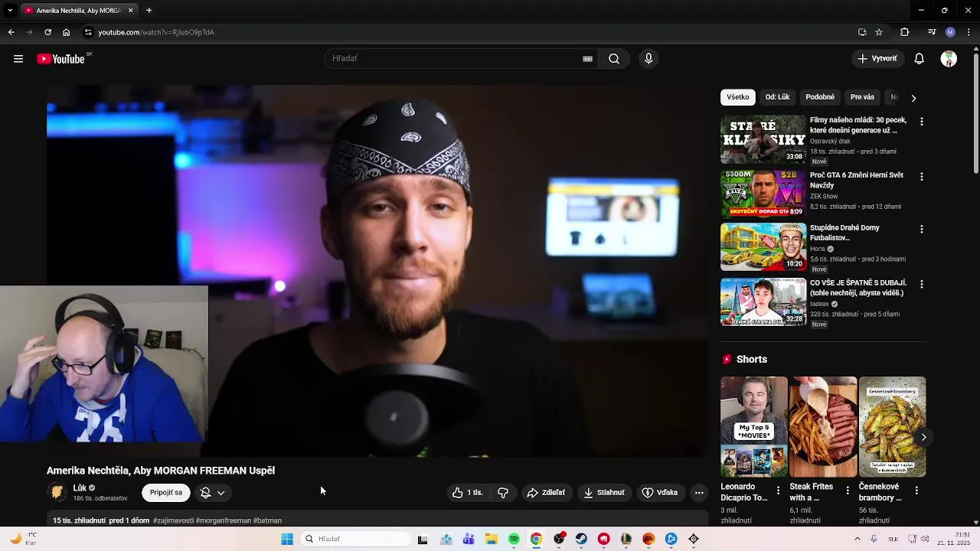Show next filter chips with the arrow

tap(913, 98)
